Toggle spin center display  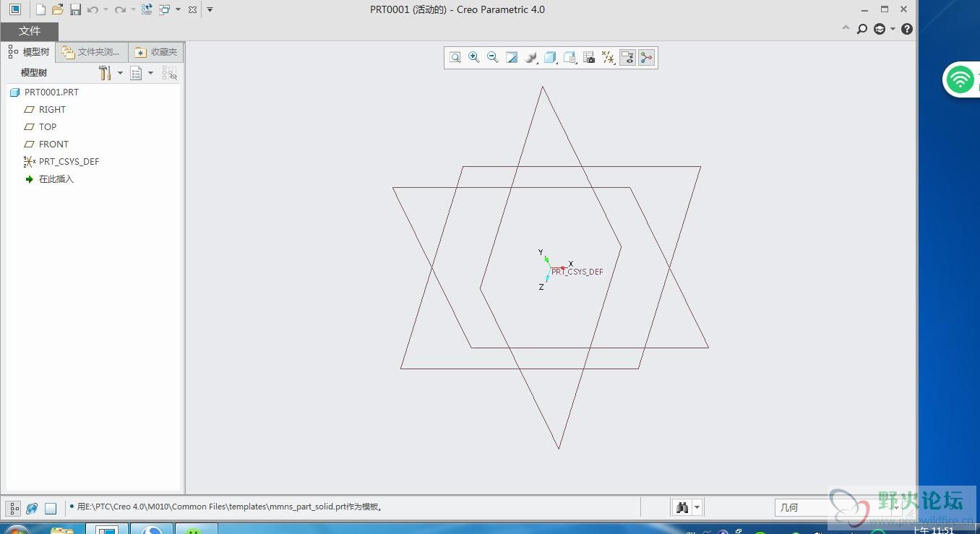pyautogui.click(x=646, y=58)
